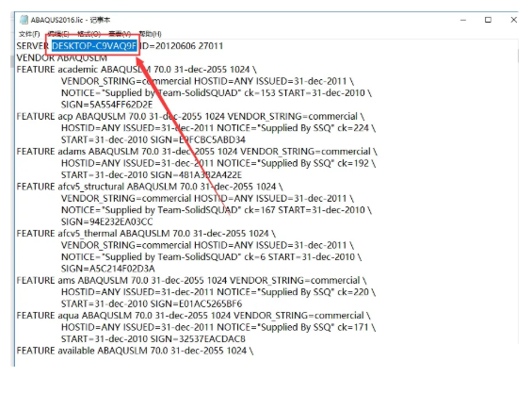The width and height of the screenshot is (532, 393).
Task: Click the highlighted DESKTOP-C9VAQ9F hostname
Action: pyautogui.click(x=94, y=46)
